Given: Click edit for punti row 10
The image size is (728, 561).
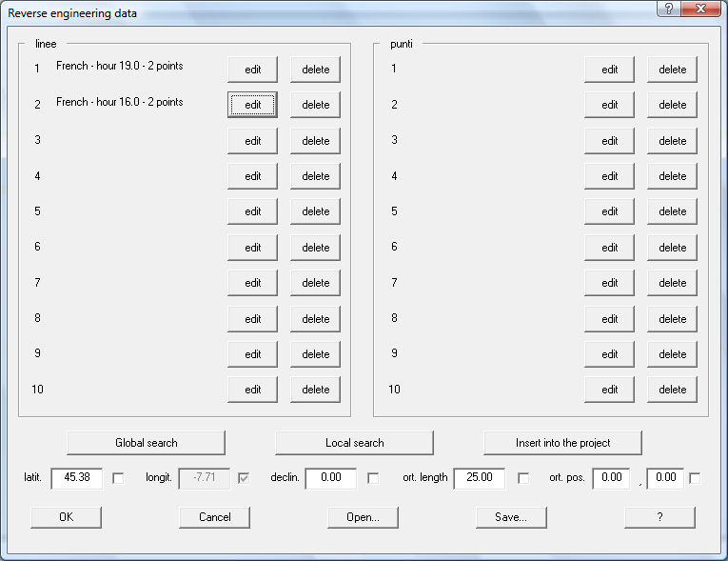Looking at the screenshot, I should [x=609, y=390].
